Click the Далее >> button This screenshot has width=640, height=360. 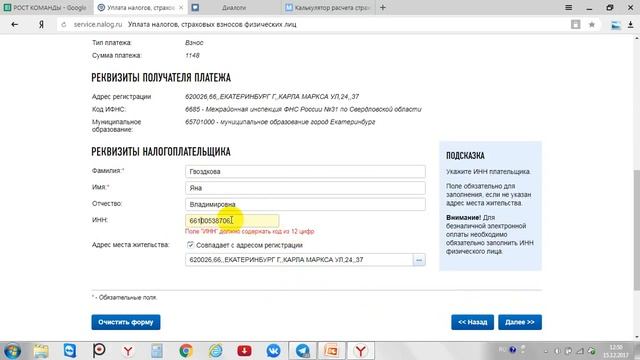click(520, 322)
